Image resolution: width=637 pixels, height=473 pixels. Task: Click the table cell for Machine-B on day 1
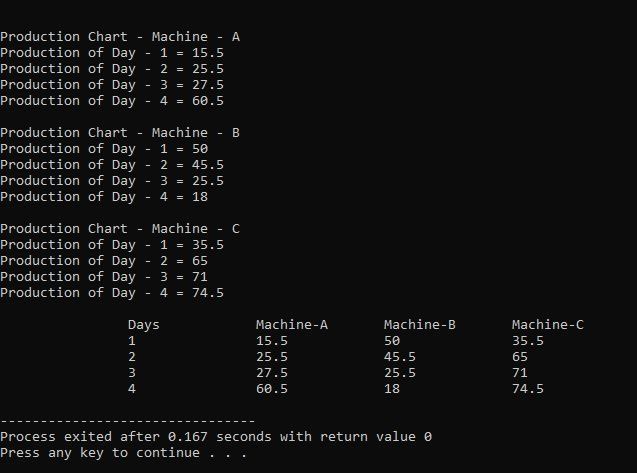click(392, 341)
